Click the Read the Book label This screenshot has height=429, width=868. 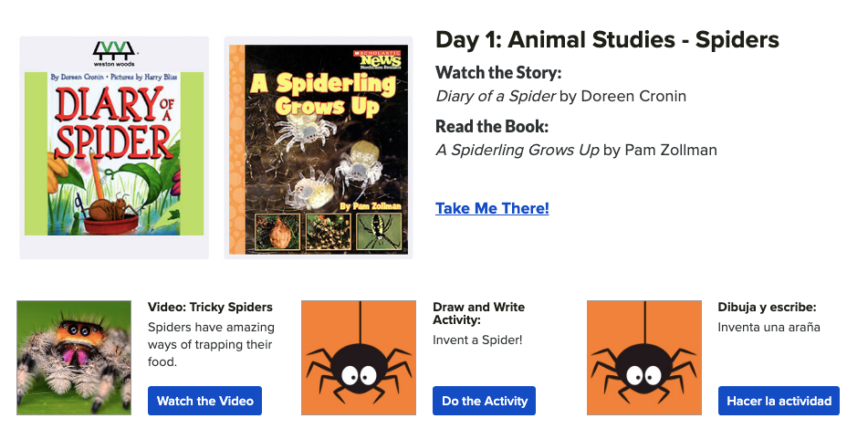point(492,127)
